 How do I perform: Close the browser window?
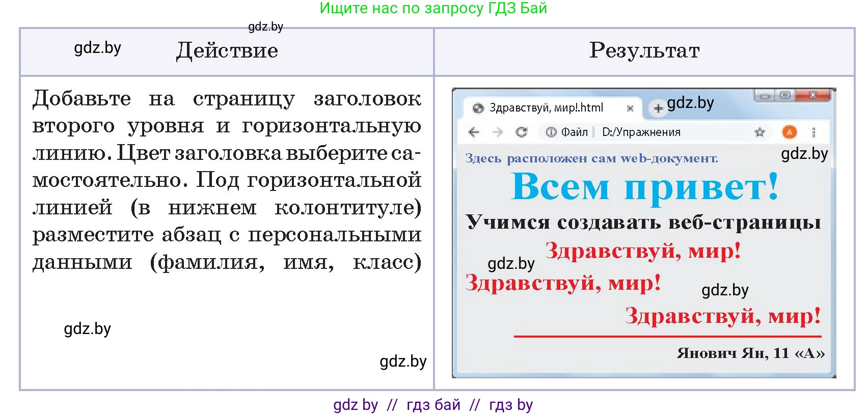click(x=813, y=95)
